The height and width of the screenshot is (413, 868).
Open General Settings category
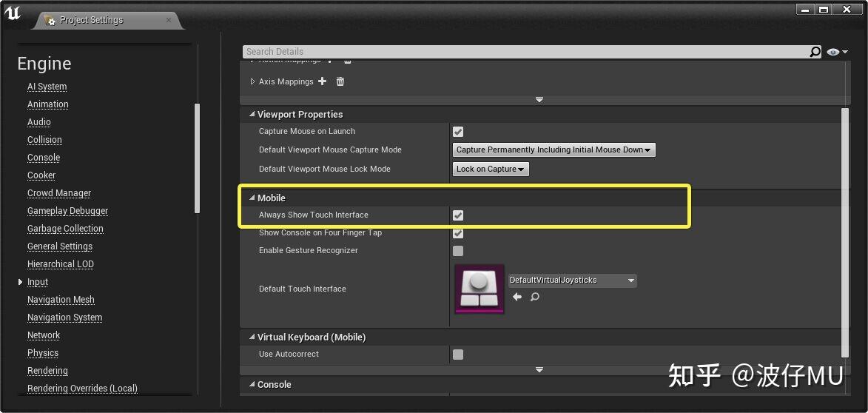[x=60, y=246]
